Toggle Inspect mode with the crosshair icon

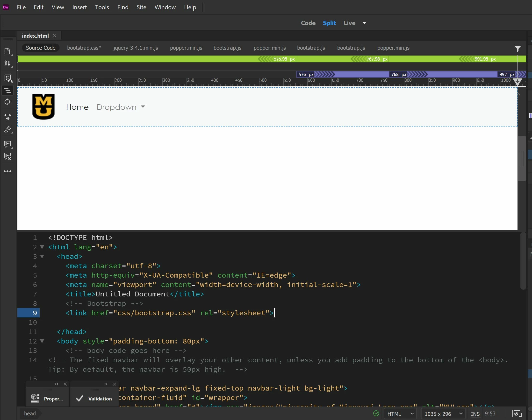click(x=7, y=102)
